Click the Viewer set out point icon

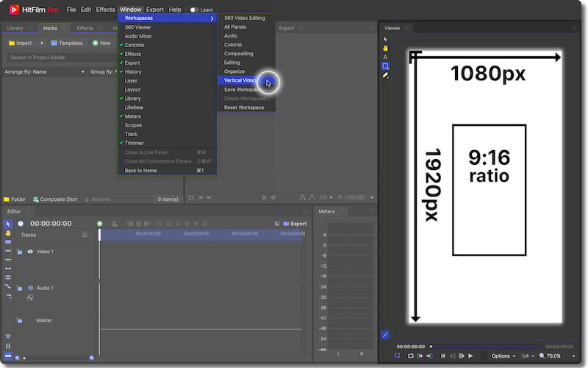(x=429, y=355)
